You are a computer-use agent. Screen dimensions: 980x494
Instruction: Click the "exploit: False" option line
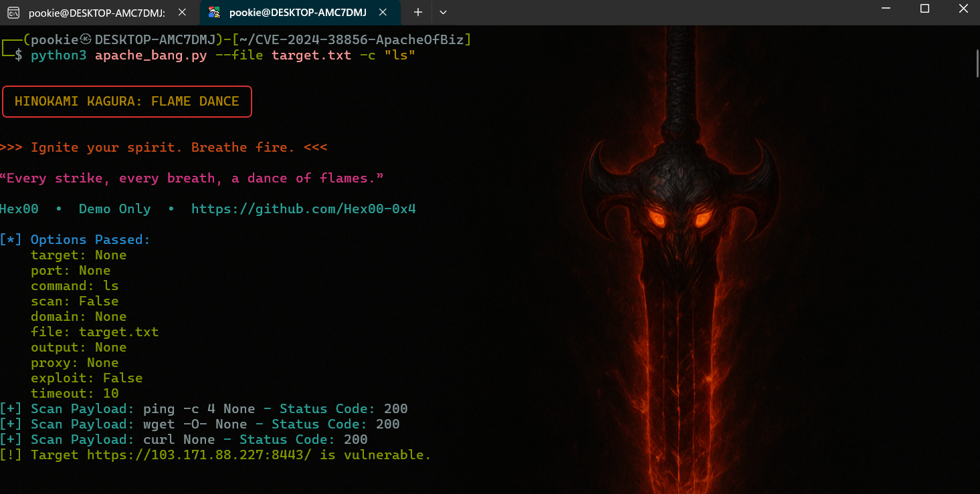87,378
